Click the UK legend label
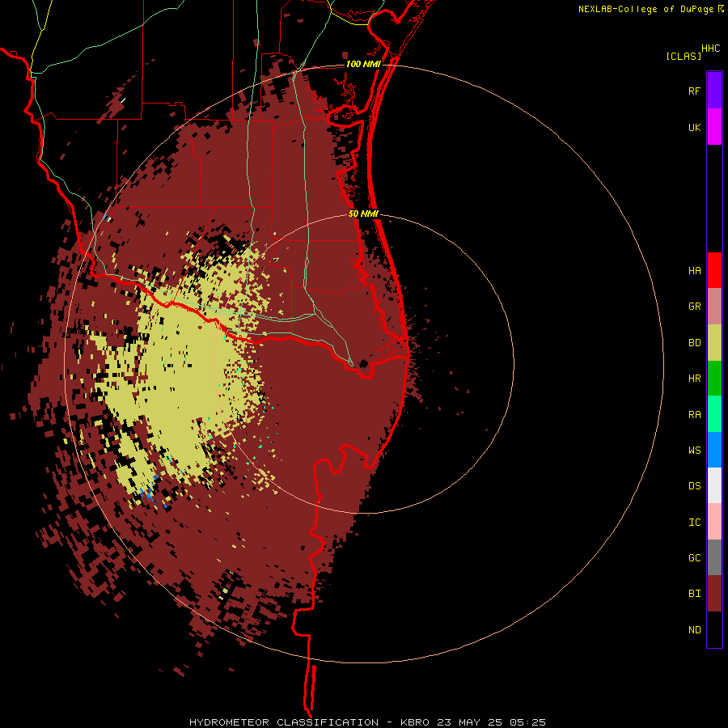The width and height of the screenshot is (728, 728). 694,127
